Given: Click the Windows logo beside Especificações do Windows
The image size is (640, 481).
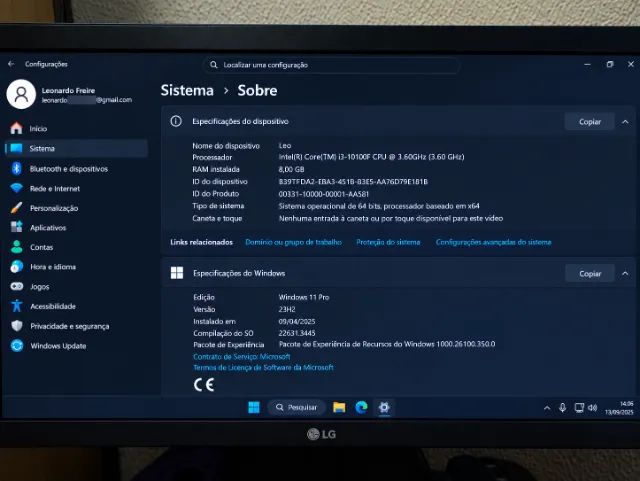Looking at the screenshot, I should (177, 273).
